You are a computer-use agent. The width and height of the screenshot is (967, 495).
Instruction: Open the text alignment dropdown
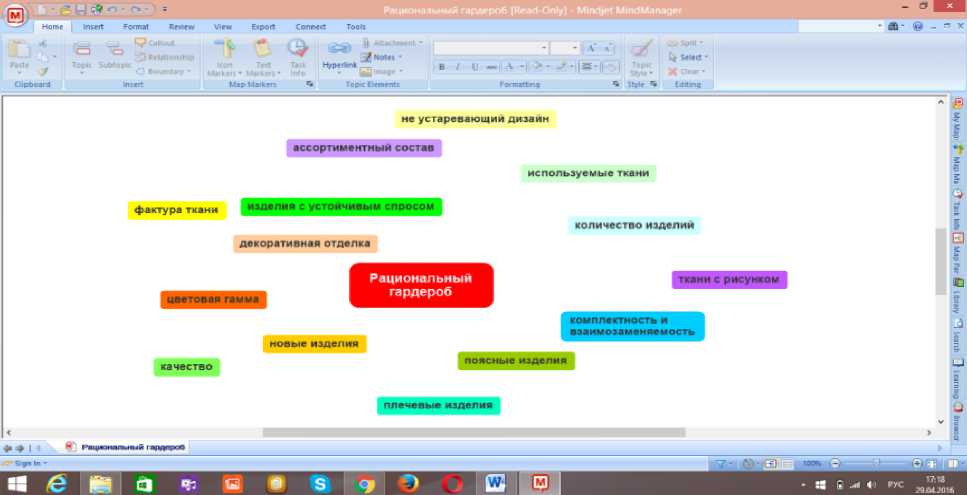coord(589,67)
